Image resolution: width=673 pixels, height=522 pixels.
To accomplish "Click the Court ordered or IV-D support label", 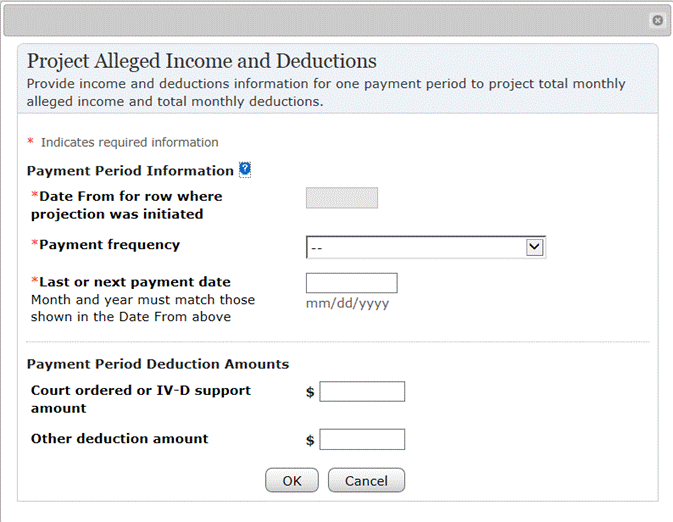I will tap(140, 390).
